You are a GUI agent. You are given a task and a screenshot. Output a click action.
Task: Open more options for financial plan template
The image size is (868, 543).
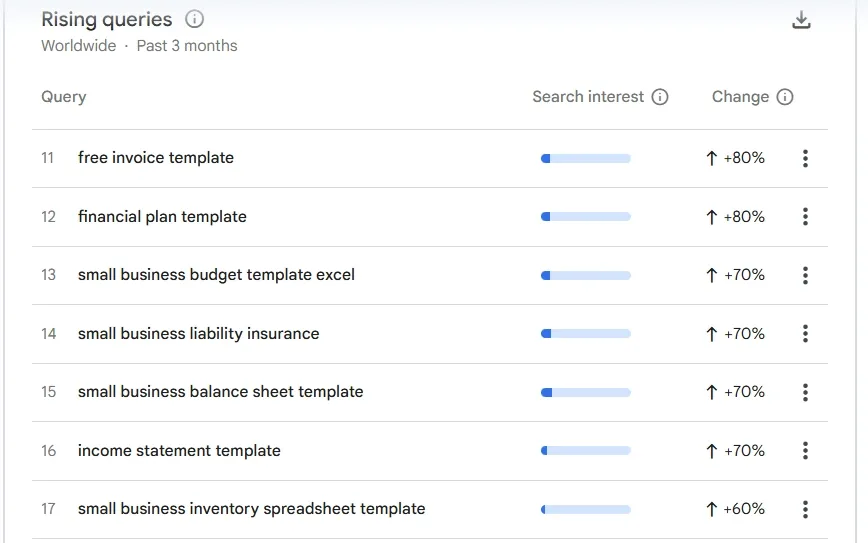pos(805,216)
